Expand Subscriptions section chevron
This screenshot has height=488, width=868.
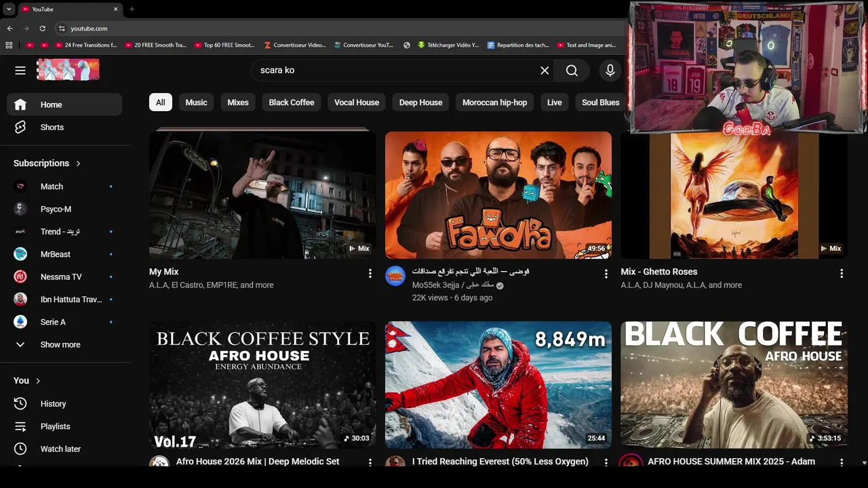(x=78, y=163)
